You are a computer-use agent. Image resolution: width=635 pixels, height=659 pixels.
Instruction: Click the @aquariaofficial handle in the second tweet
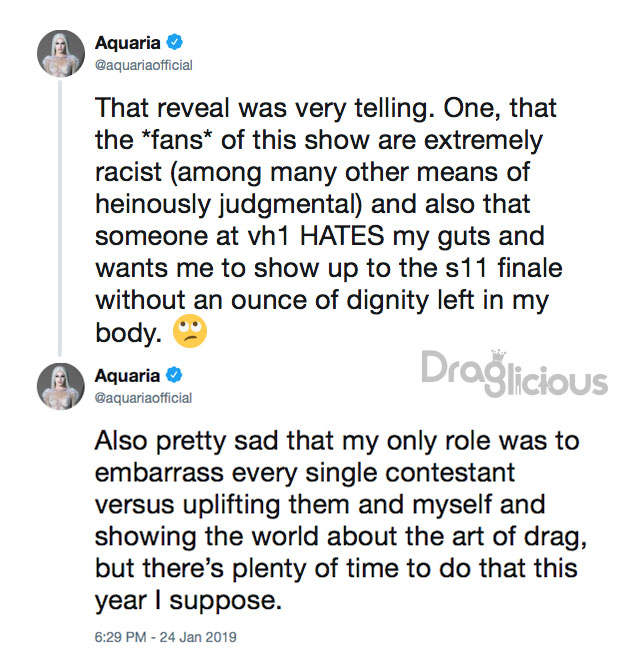click(143, 398)
